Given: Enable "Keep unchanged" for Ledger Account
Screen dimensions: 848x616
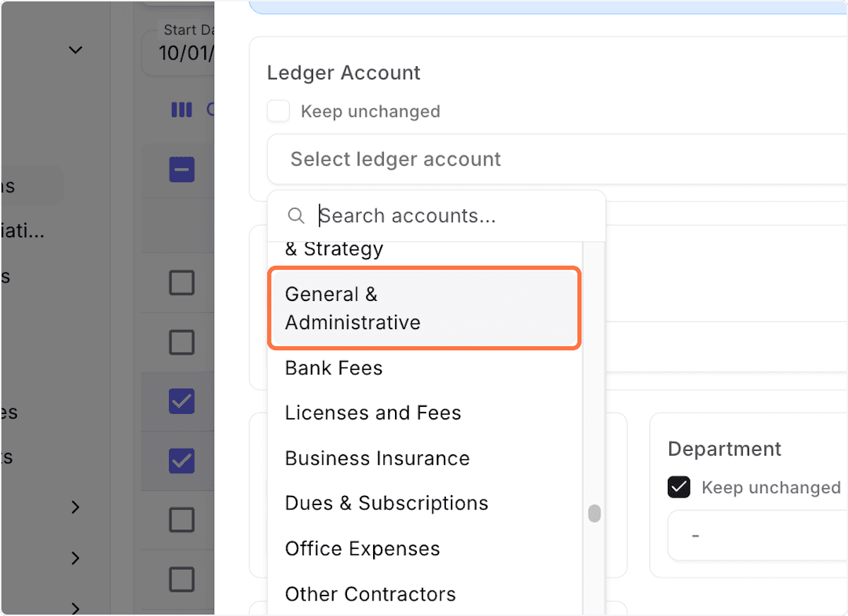Looking at the screenshot, I should pos(278,111).
